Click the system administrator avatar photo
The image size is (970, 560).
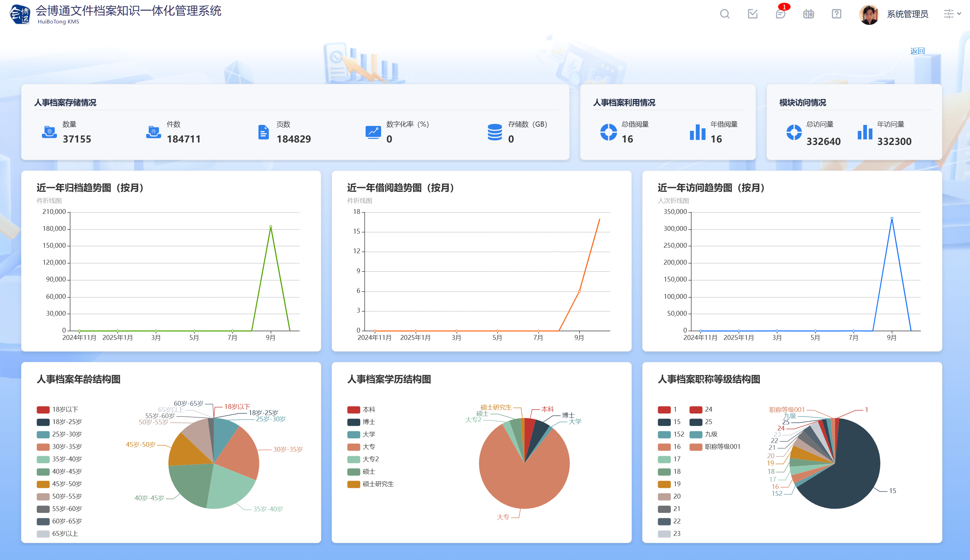click(869, 14)
